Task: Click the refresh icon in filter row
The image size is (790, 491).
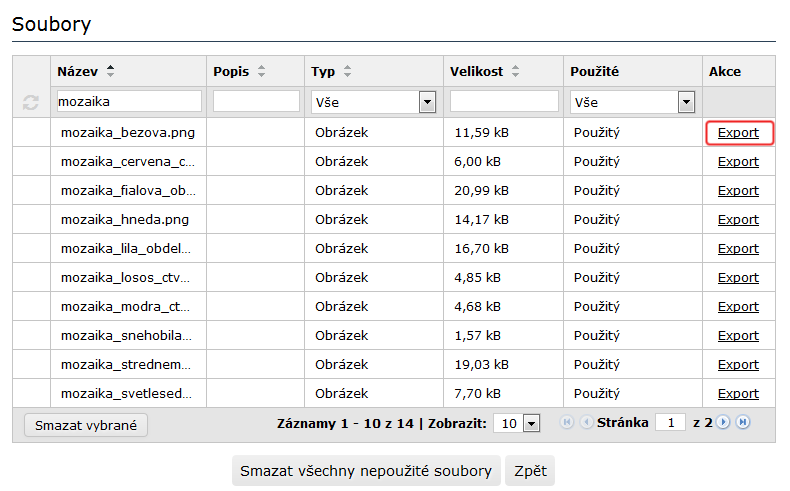Action: click(31, 102)
